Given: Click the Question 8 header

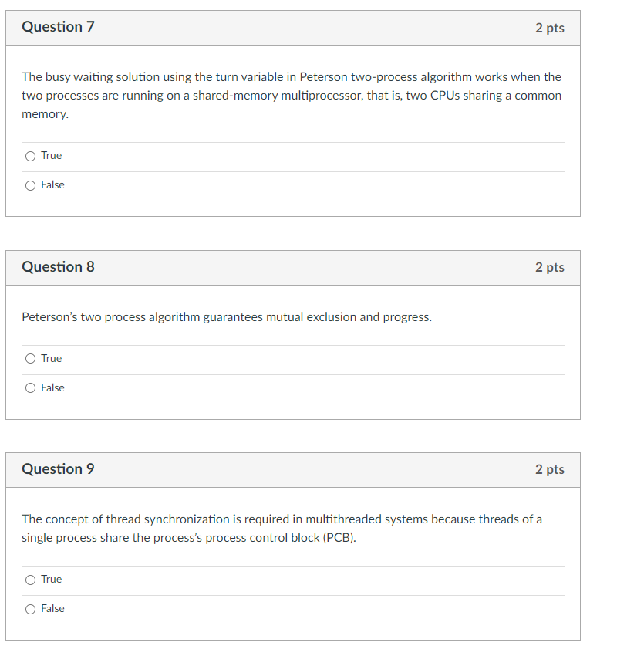Looking at the screenshot, I should tap(58, 266).
